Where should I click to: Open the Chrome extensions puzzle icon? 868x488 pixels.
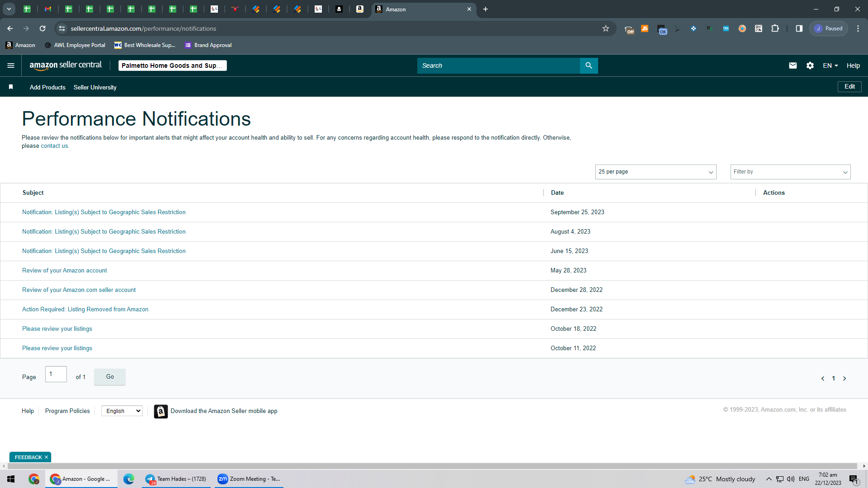775,28
